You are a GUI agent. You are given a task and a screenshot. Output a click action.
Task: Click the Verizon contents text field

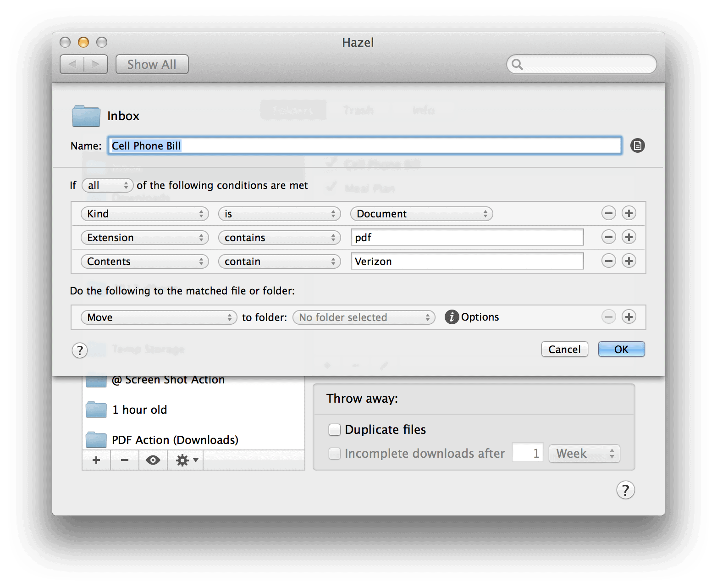point(468,261)
